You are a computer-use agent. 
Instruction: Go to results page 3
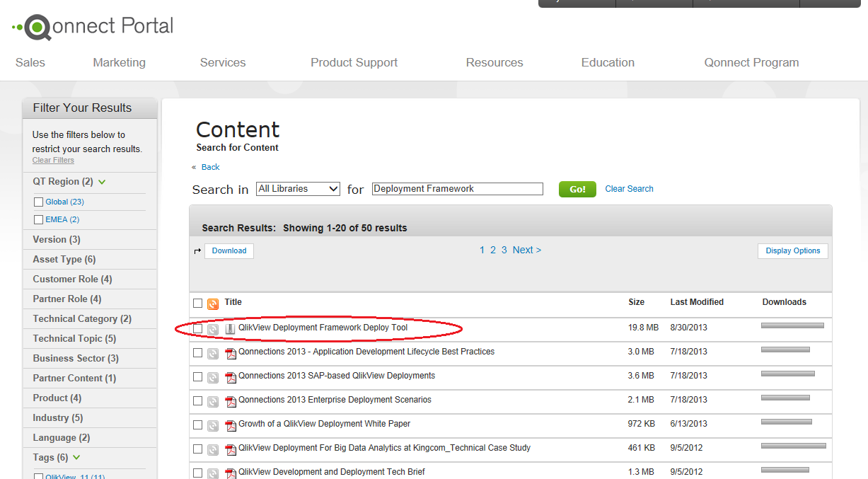(x=504, y=250)
